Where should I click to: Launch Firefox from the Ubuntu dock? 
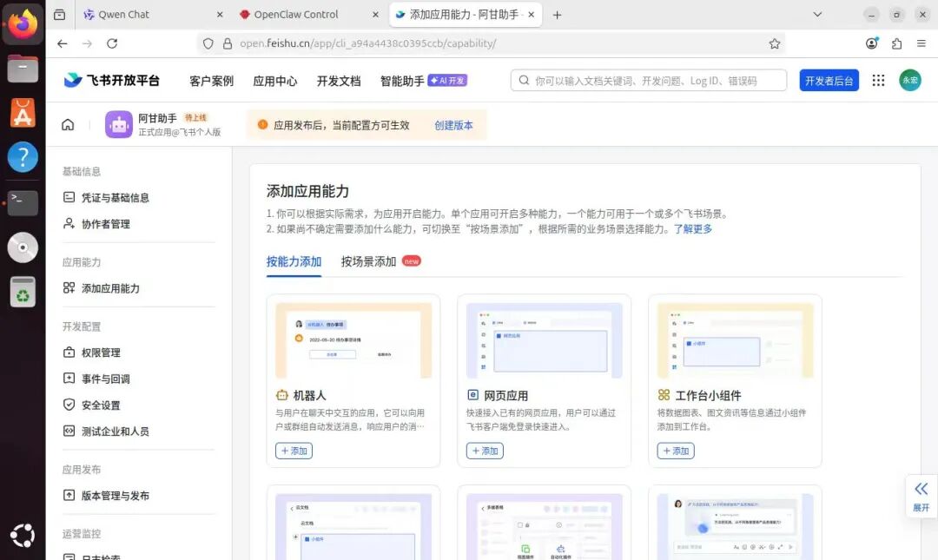23,23
